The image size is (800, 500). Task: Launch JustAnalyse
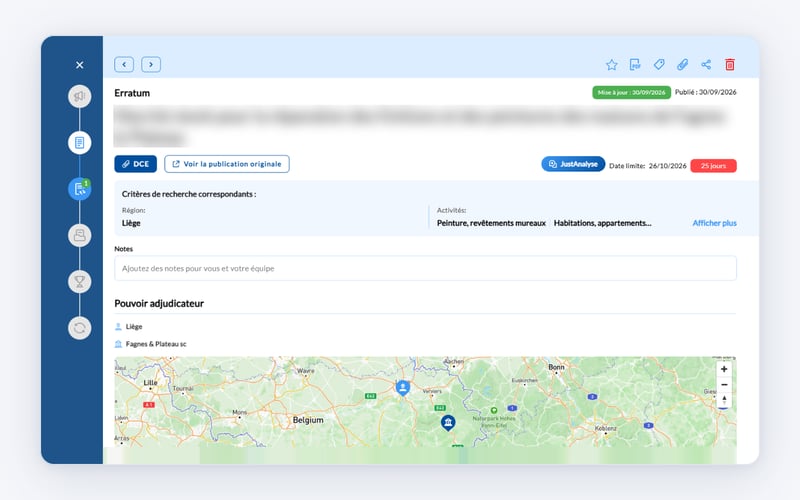(573, 164)
